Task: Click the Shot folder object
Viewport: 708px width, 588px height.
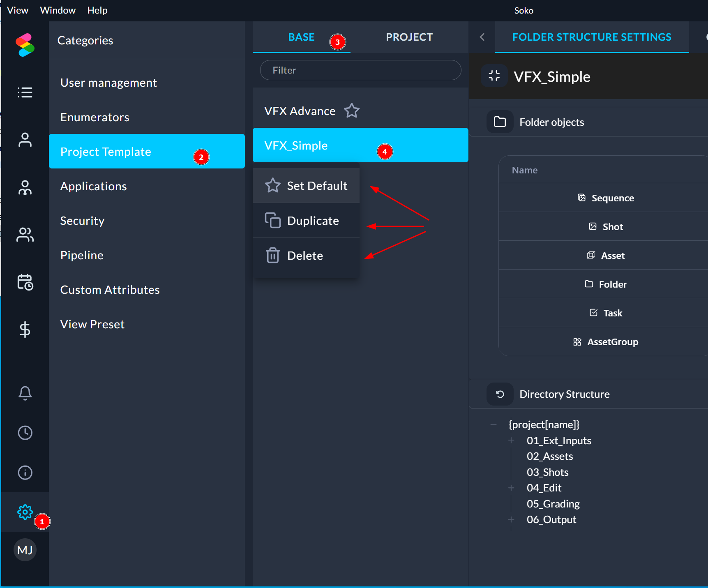Action: [x=603, y=226]
